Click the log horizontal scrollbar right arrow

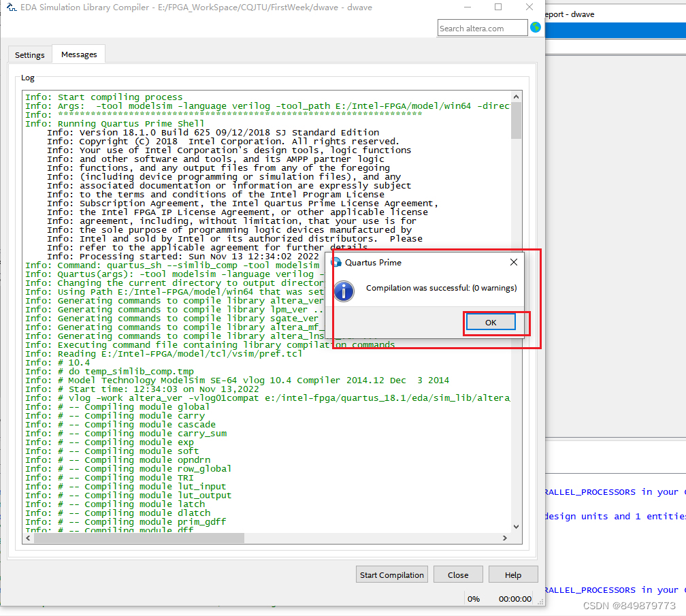pos(505,538)
